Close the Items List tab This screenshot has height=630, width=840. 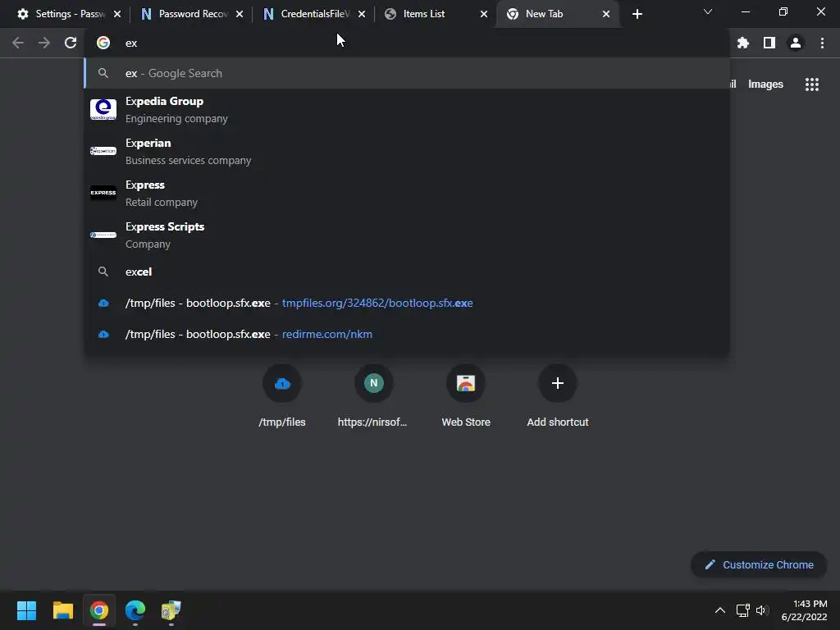coord(484,14)
